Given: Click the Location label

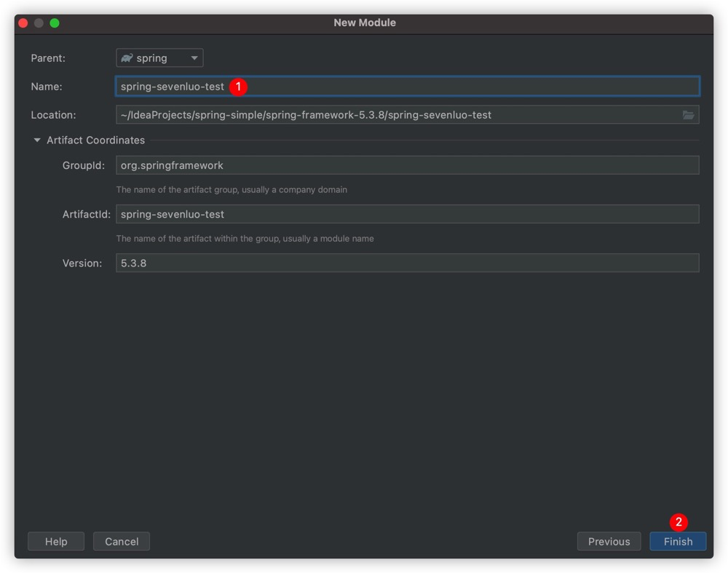Looking at the screenshot, I should pos(53,115).
